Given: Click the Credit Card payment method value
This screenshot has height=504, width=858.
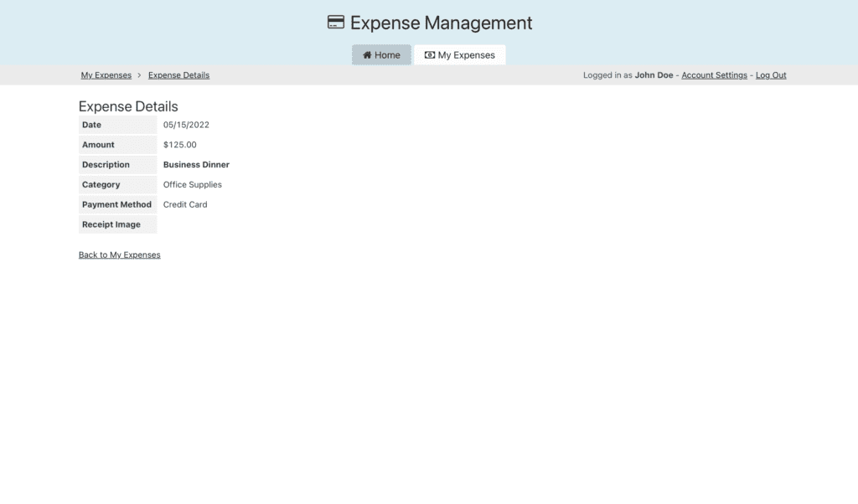Looking at the screenshot, I should tap(184, 204).
